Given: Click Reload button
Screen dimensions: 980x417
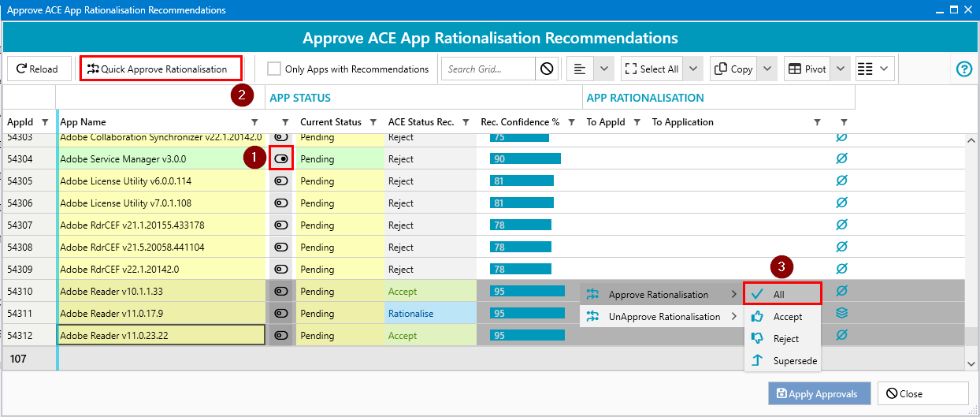Looking at the screenshot, I should pos(39,69).
